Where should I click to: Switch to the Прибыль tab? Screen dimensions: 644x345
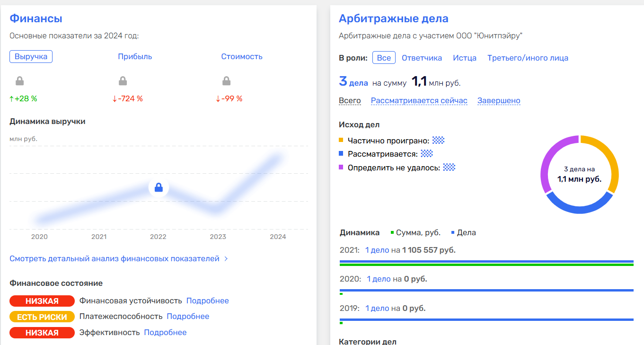click(134, 56)
